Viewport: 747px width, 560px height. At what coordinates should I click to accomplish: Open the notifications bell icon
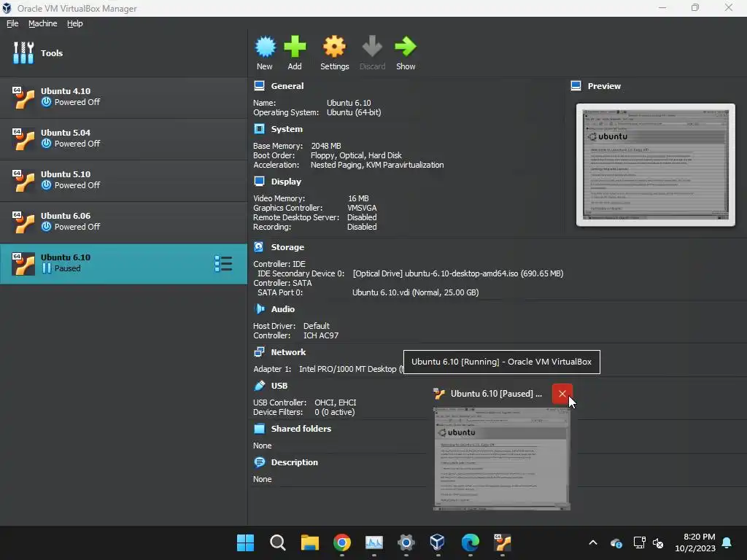[727, 542]
